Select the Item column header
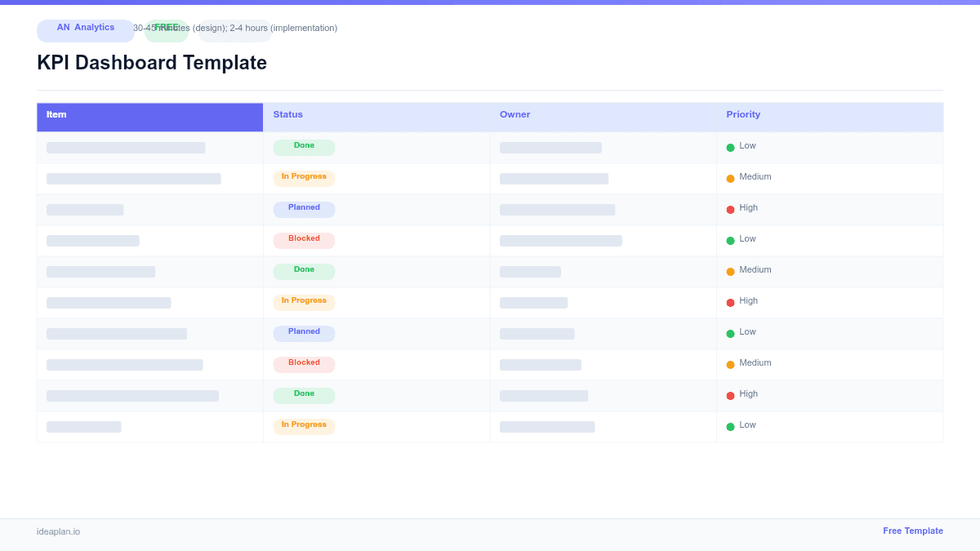This screenshot has width=980, height=551. (x=56, y=114)
